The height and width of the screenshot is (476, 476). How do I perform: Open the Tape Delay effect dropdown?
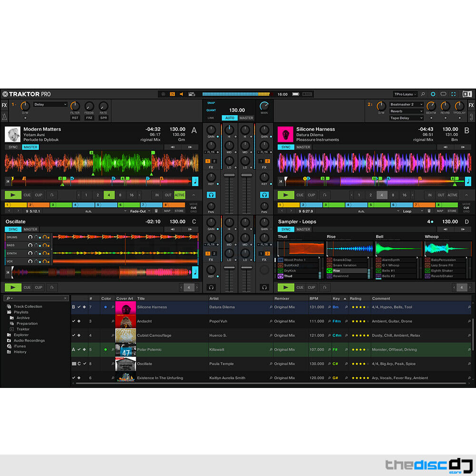pyautogui.click(x=406, y=118)
